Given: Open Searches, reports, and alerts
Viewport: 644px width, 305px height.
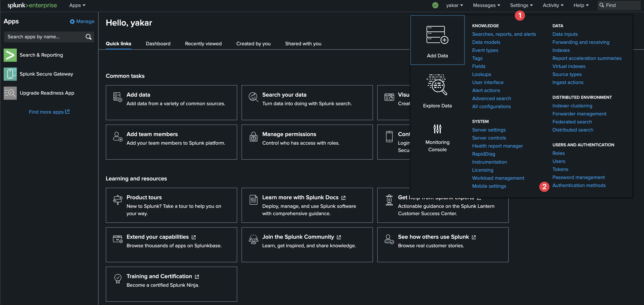Looking at the screenshot, I should pos(504,34).
